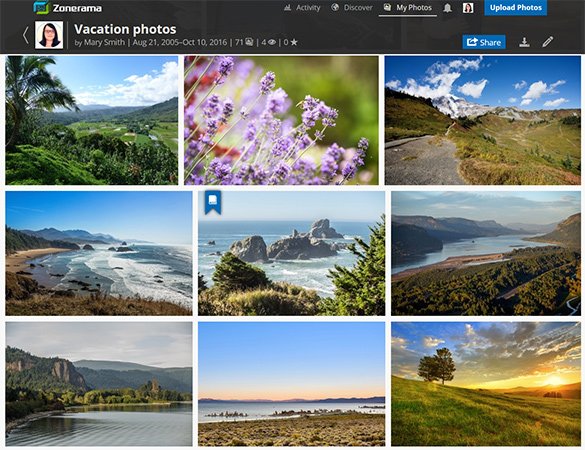Open the purple lavender flowers photo
The height and width of the screenshot is (450, 585).
point(281,120)
